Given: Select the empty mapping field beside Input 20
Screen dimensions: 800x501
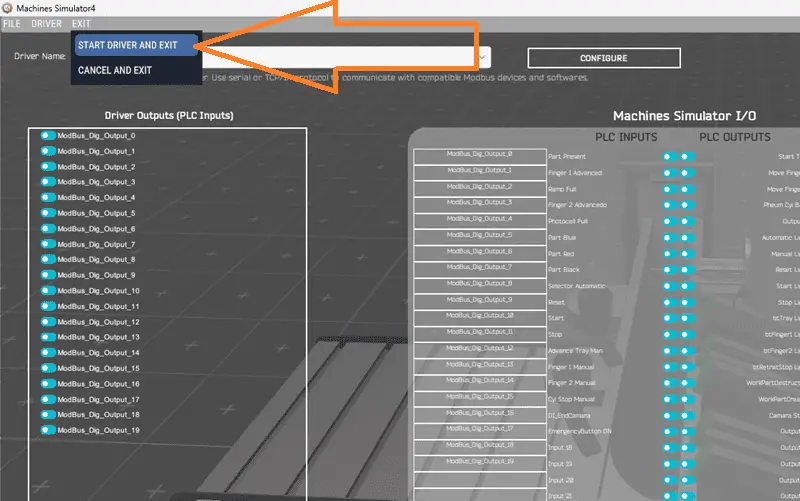Looking at the screenshot, I should (480, 480).
